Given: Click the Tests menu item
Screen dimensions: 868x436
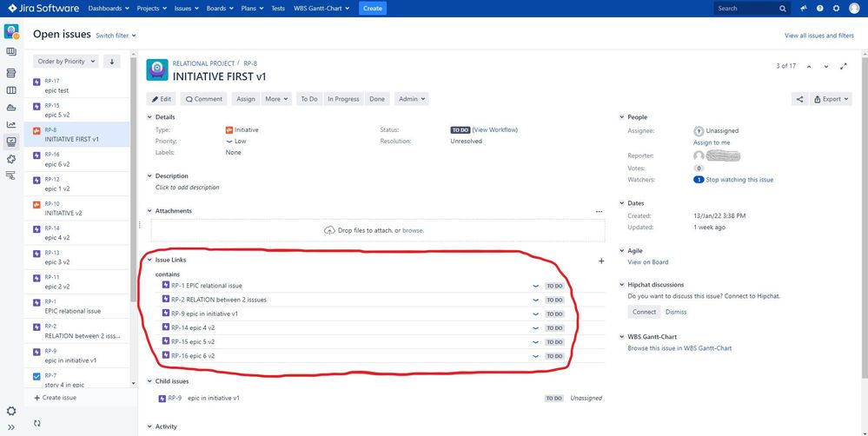Looking at the screenshot, I should click(278, 9).
